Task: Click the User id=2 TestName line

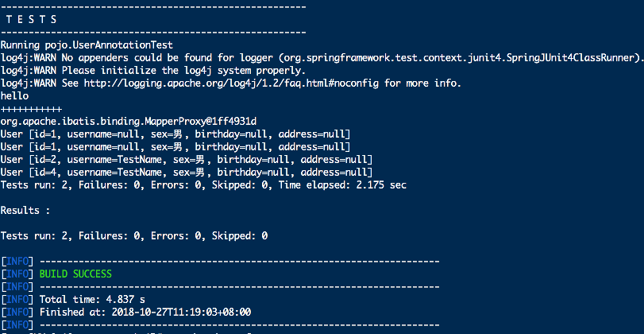Action: click(187, 160)
